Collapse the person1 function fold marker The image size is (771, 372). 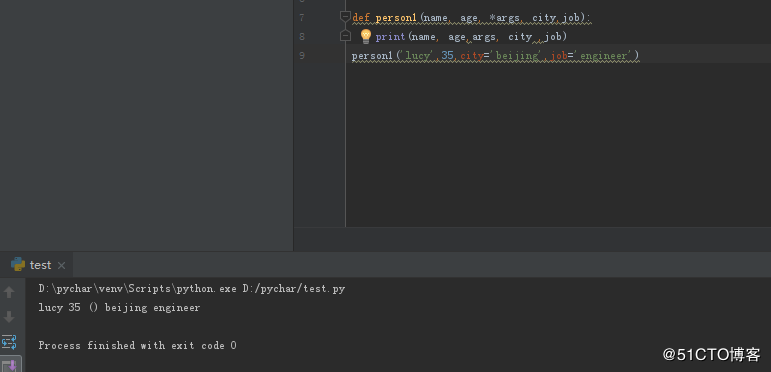pyautogui.click(x=345, y=17)
